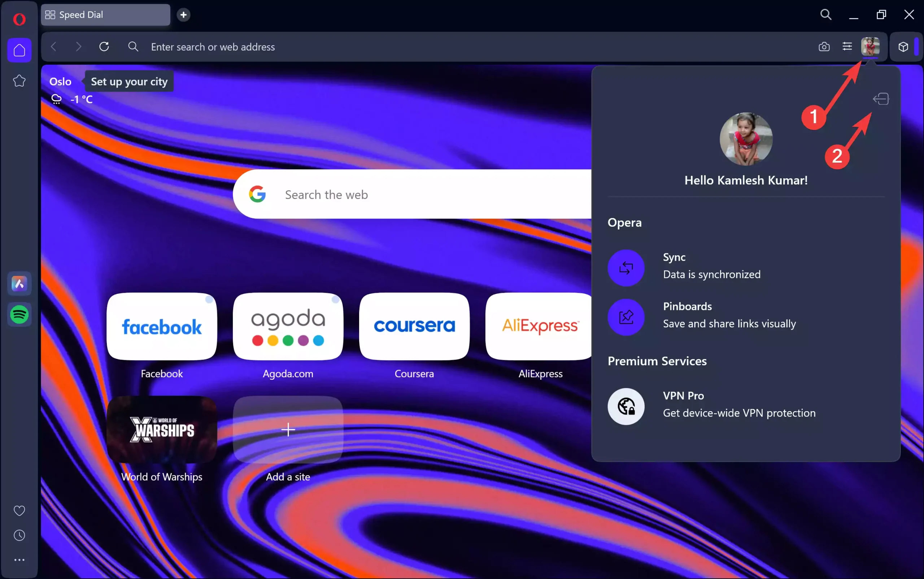
Task: Click the Search the web field
Action: click(383, 194)
